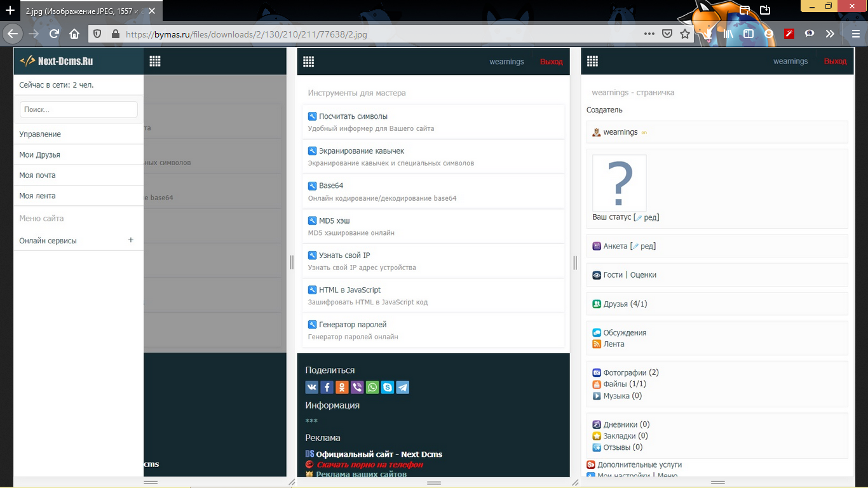The width and height of the screenshot is (868, 488).
Task: Save page to Pocket icon
Action: click(667, 34)
